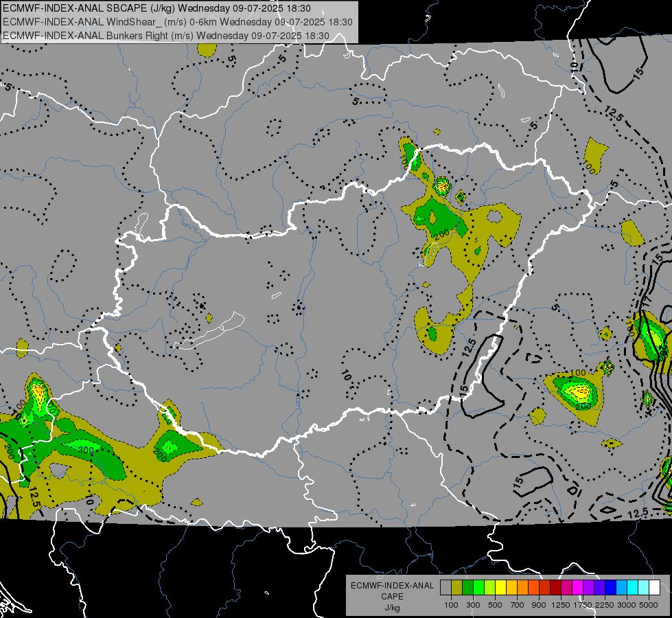Click the 3000 tick label in legend

(x=627, y=605)
